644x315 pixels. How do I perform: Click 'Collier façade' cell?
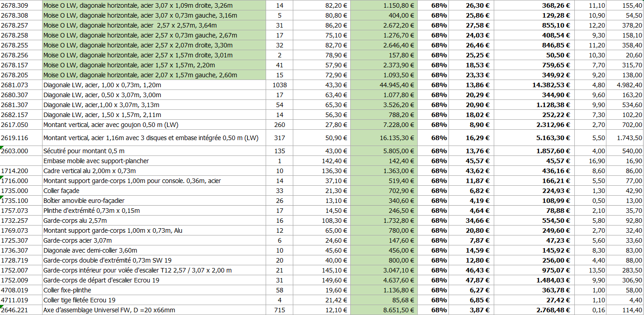click(x=154, y=191)
